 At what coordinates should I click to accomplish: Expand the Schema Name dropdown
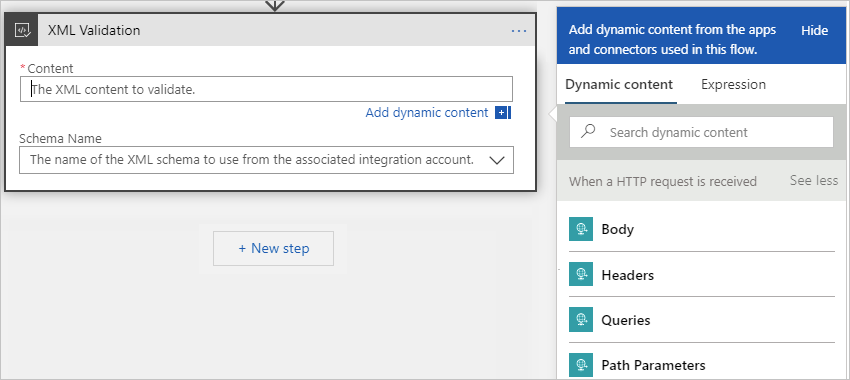tap(497, 160)
